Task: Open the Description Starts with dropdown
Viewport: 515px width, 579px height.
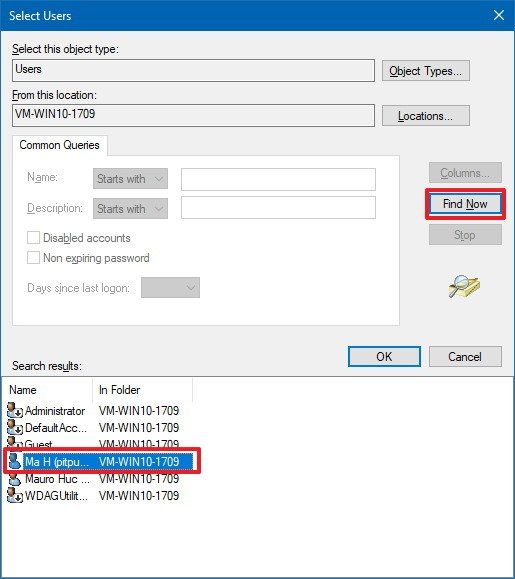Action: [x=130, y=209]
